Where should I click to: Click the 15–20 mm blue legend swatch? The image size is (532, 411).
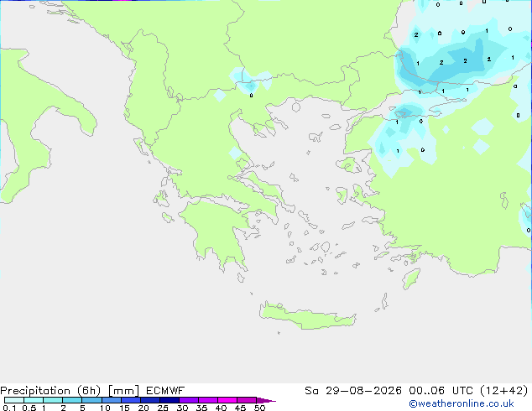pyautogui.click(x=131, y=400)
